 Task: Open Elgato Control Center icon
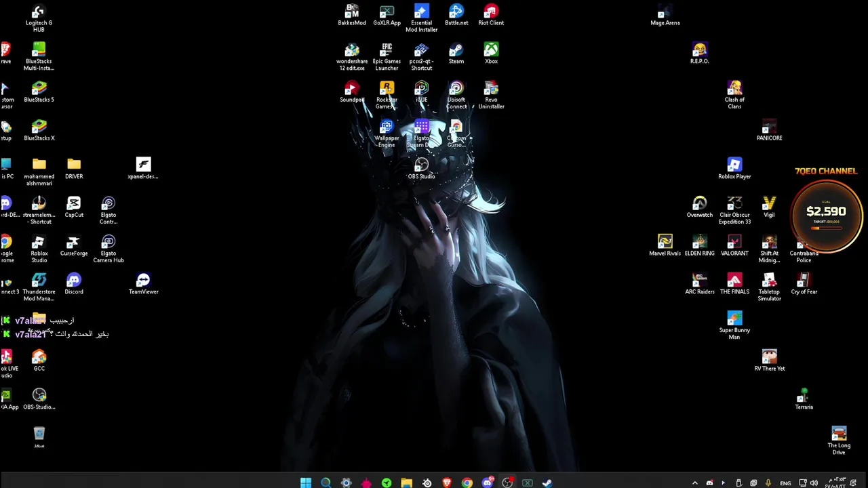[108, 211]
